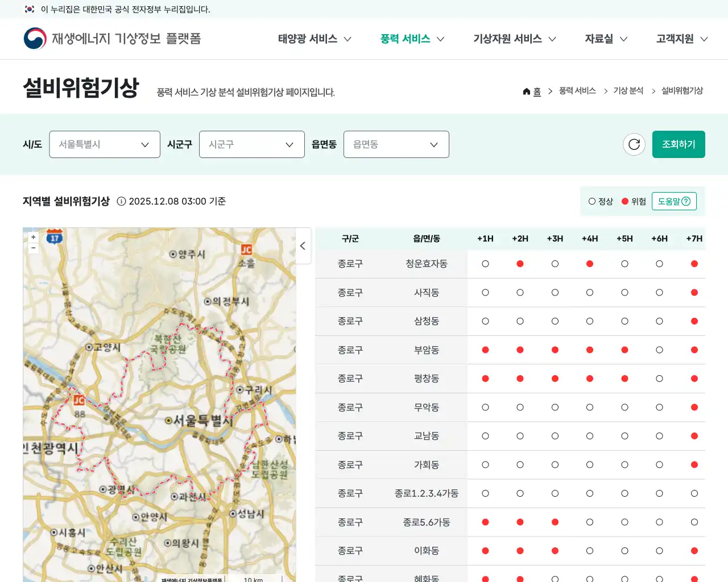Click the red status dot for 부암동 +1H
This screenshot has width=728, height=582.
coord(485,350)
